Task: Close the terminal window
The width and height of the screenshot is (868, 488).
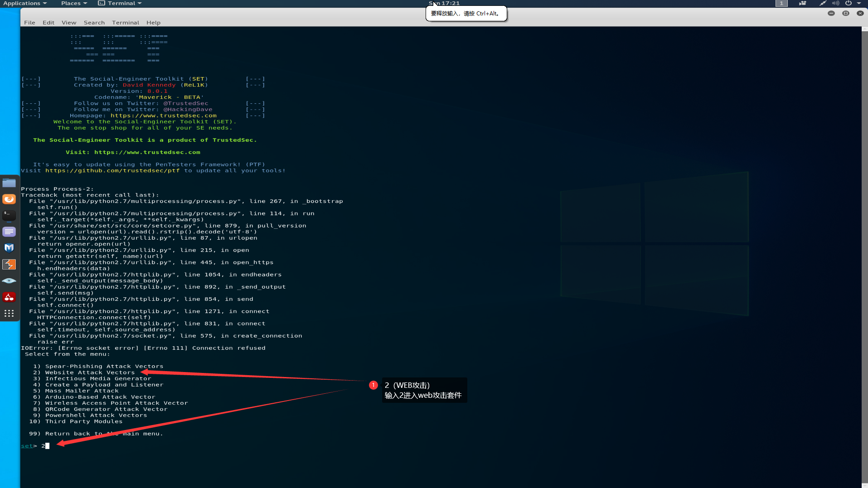Action: tap(860, 13)
